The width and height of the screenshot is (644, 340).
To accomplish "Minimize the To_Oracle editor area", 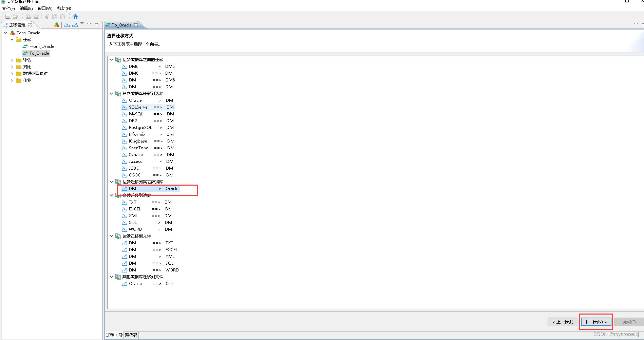I will pos(636,24).
